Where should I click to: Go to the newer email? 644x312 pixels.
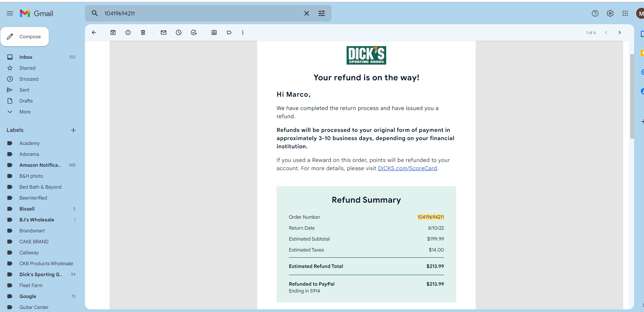tap(606, 32)
